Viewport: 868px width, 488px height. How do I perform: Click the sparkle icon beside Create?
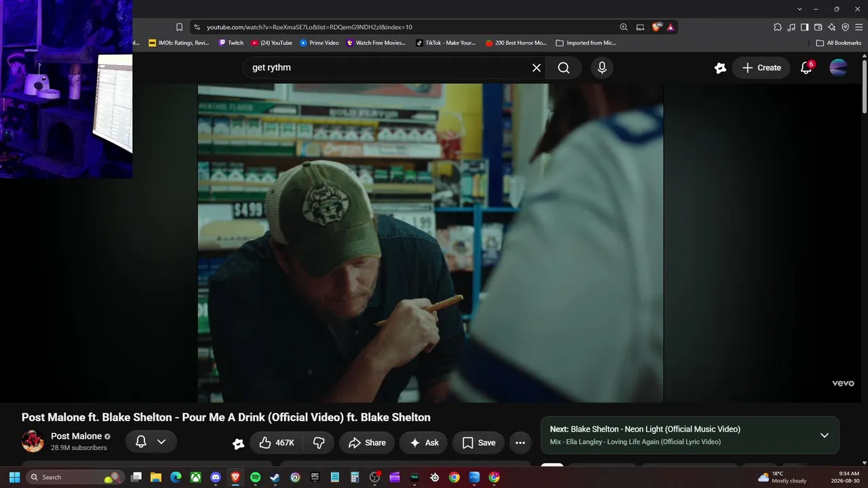pos(720,68)
